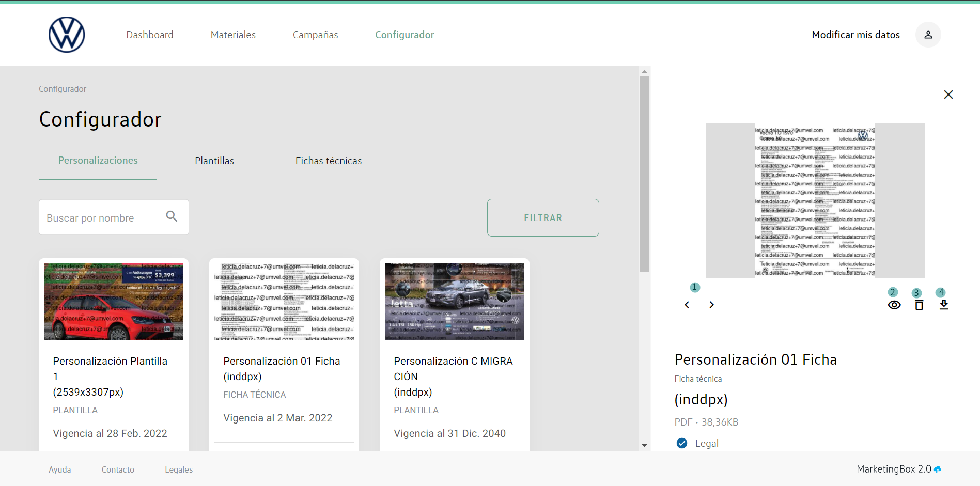Click the scrollbar down arrow

[x=644, y=445]
